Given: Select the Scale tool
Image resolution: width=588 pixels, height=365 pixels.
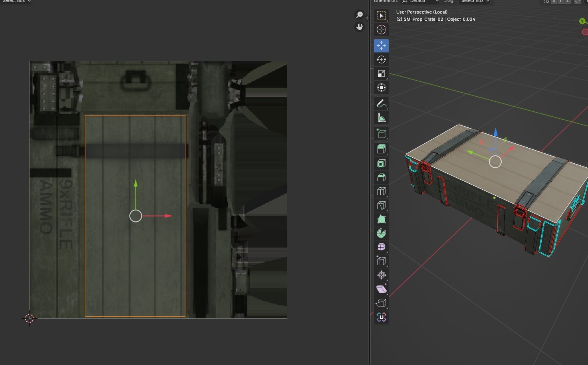Looking at the screenshot, I should click(x=381, y=73).
